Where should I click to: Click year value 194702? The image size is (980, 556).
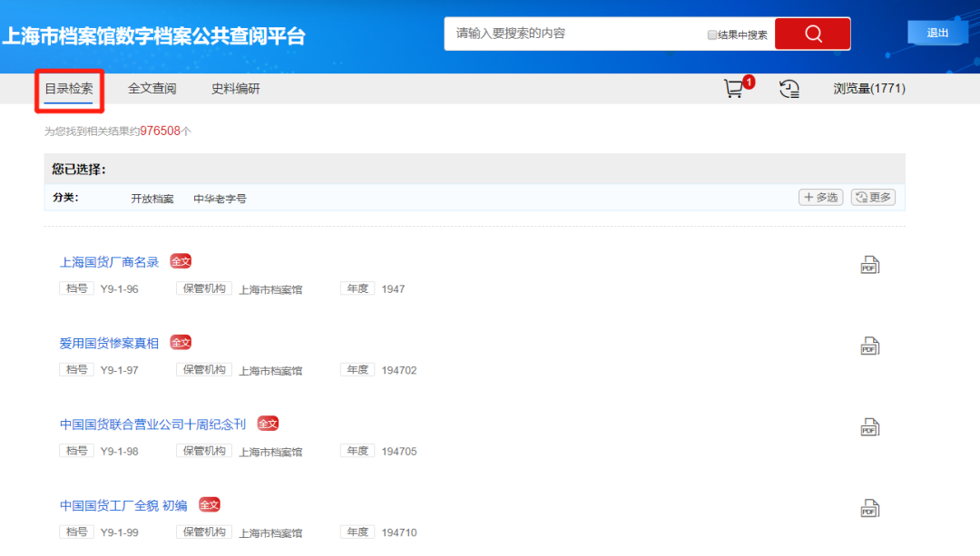click(x=399, y=370)
